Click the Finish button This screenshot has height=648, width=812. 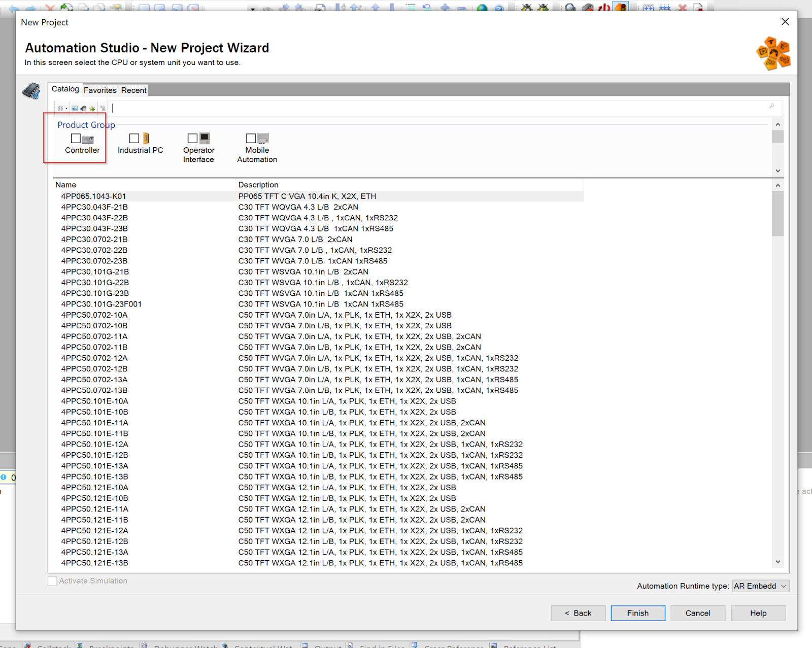638,613
